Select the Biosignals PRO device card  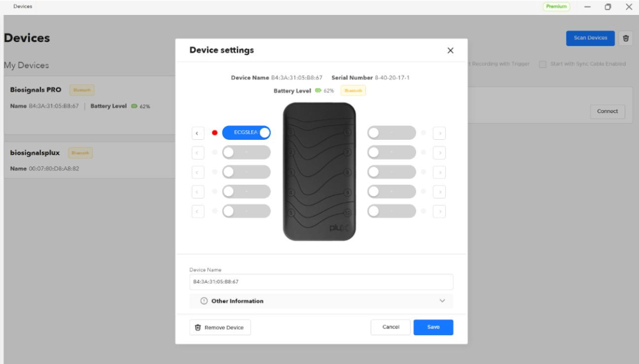(90, 105)
